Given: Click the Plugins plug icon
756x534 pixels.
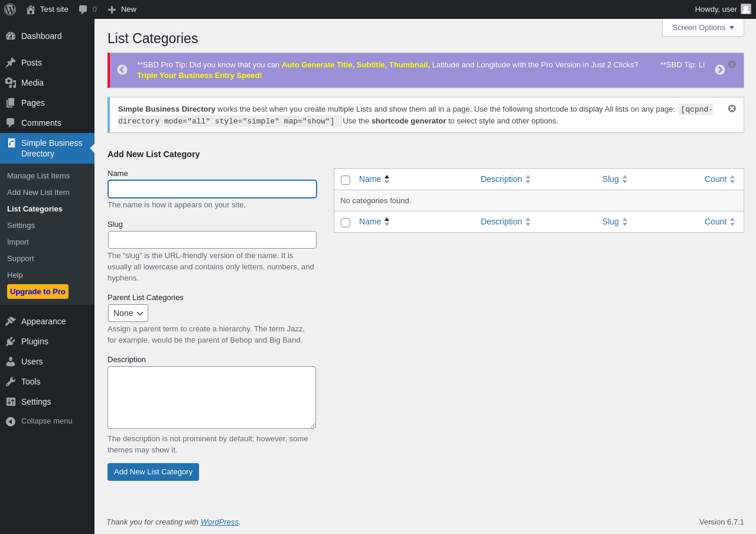Looking at the screenshot, I should (11, 341).
